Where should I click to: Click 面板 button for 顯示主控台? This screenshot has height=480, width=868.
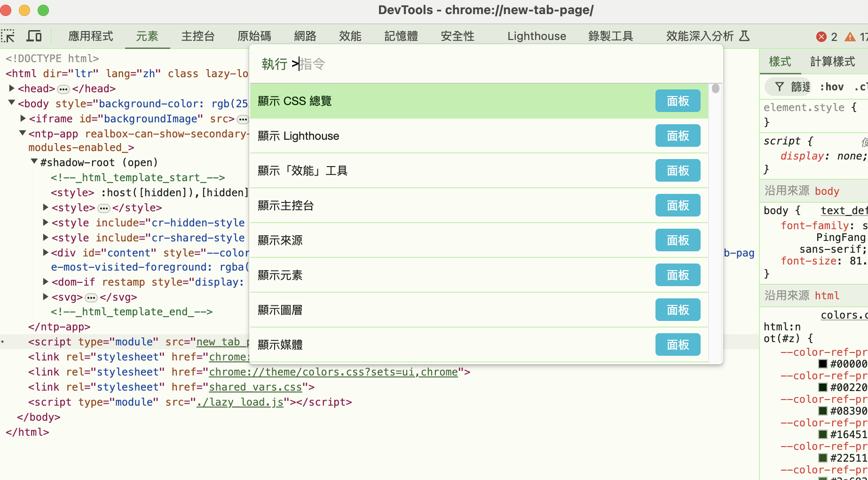678,206
